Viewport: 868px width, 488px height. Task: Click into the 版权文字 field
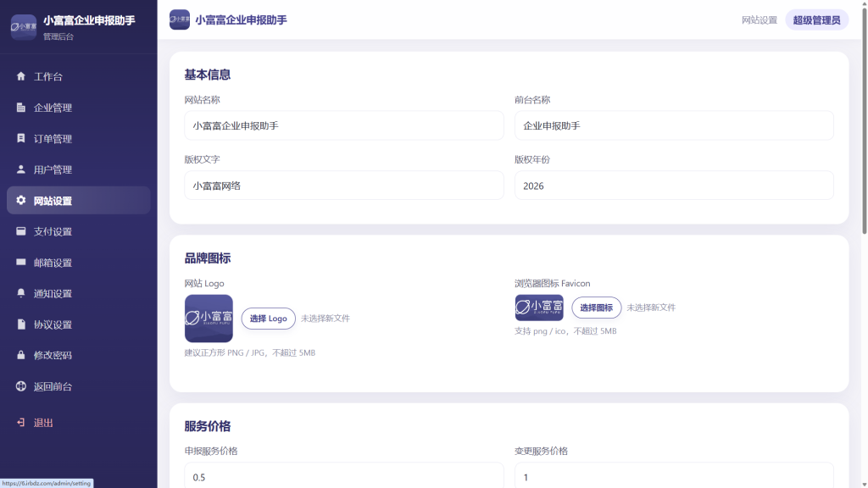click(x=344, y=186)
